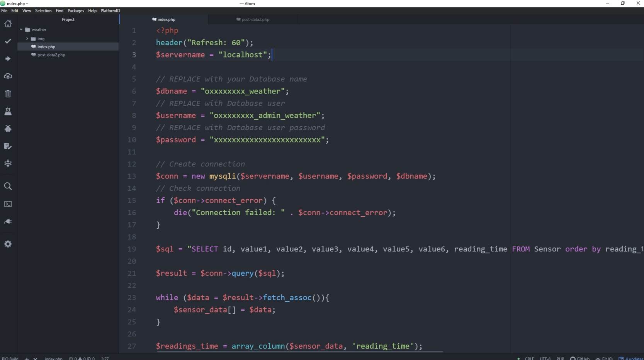Open linter issues count in status bar
Viewport: 644px width, 360px height.
(x=82, y=358)
